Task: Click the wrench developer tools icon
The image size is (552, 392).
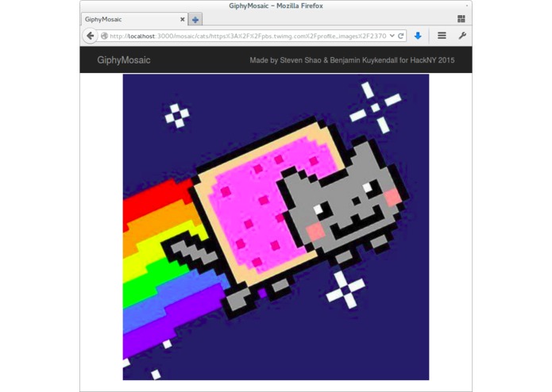Action: tap(462, 36)
